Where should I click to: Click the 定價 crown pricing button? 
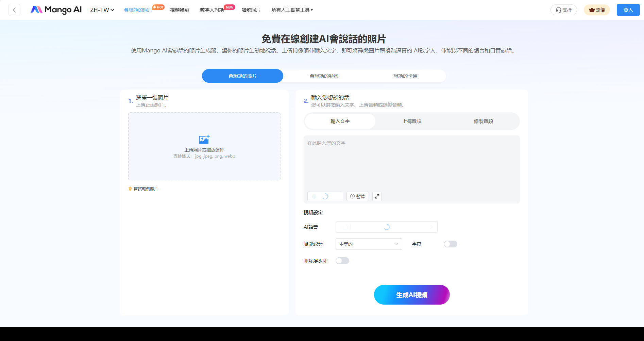point(597,10)
